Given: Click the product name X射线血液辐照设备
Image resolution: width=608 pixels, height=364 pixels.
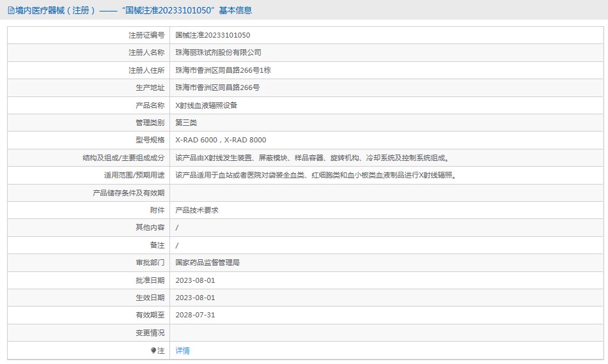Looking at the screenshot, I should (x=206, y=105).
